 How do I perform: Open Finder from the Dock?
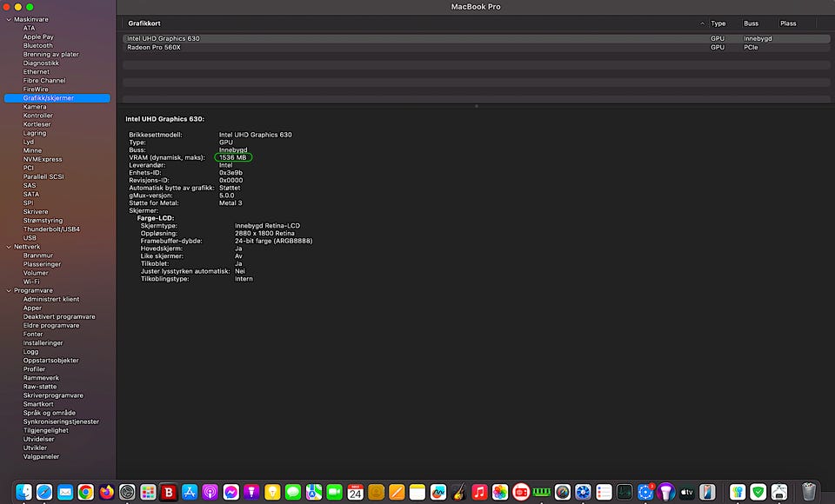coord(23,493)
